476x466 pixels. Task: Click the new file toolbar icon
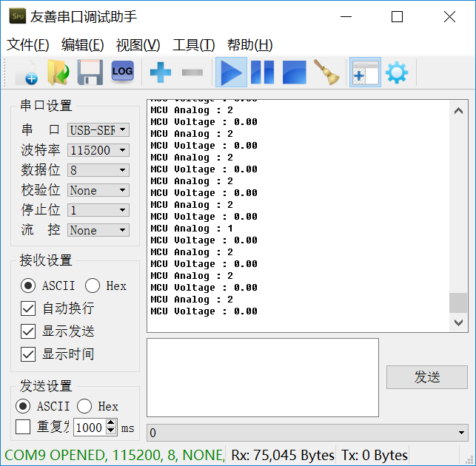click(27, 72)
